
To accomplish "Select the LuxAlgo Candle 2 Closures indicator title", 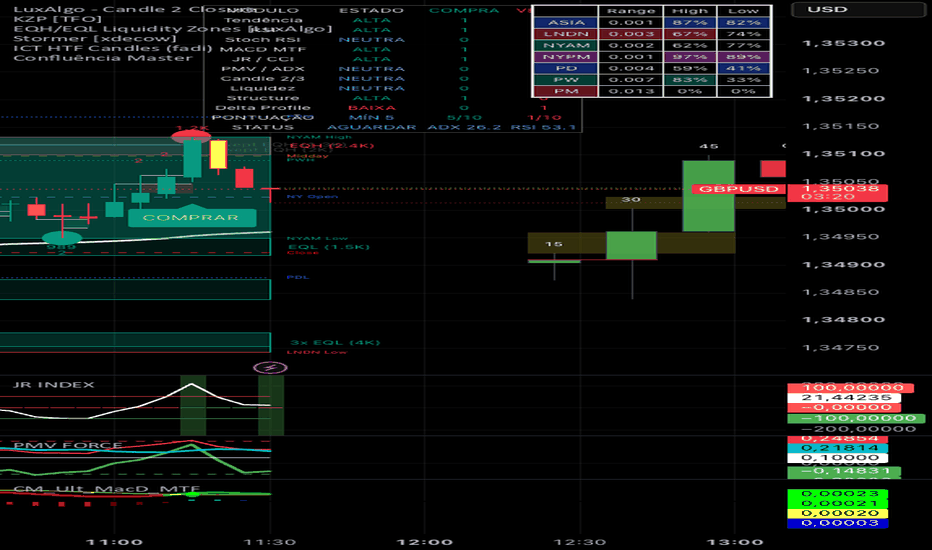I will (x=134, y=10).
